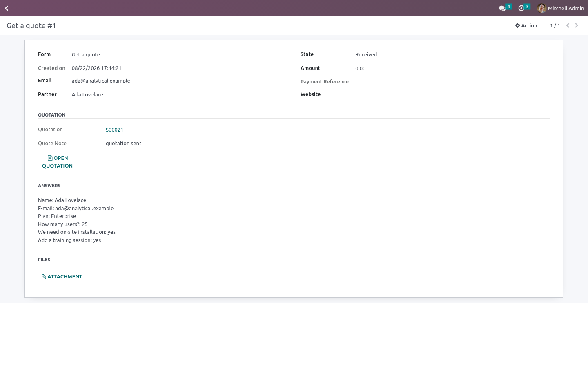The width and height of the screenshot is (588, 368).
Task: Select the partner name Ada Lovelace
Action: pos(87,95)
